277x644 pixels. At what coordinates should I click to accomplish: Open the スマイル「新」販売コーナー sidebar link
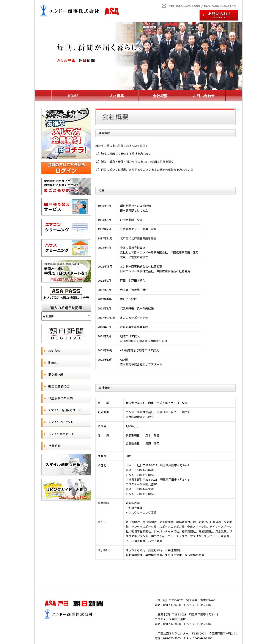coord(66,410)
